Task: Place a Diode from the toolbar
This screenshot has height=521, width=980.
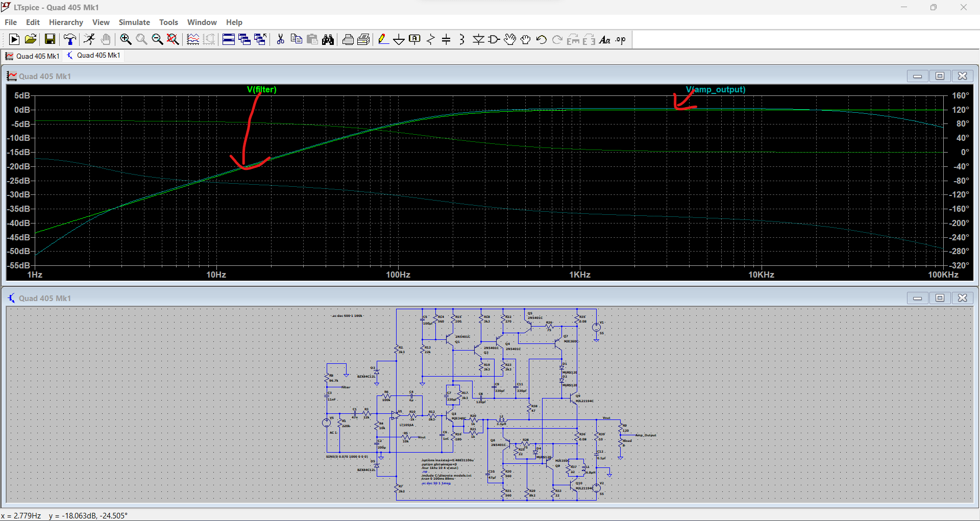Action: tap(478, 39)
